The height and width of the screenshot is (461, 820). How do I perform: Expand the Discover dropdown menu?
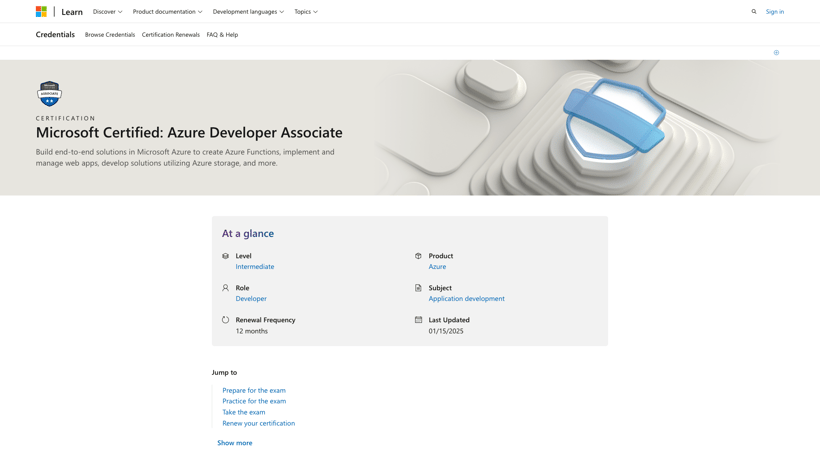click(x=107, y=12)
